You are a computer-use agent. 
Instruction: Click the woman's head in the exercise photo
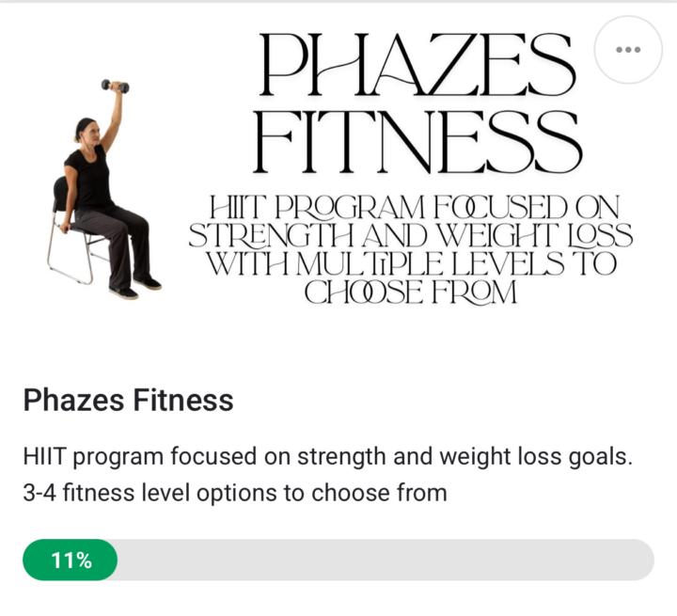pos(87,130)
